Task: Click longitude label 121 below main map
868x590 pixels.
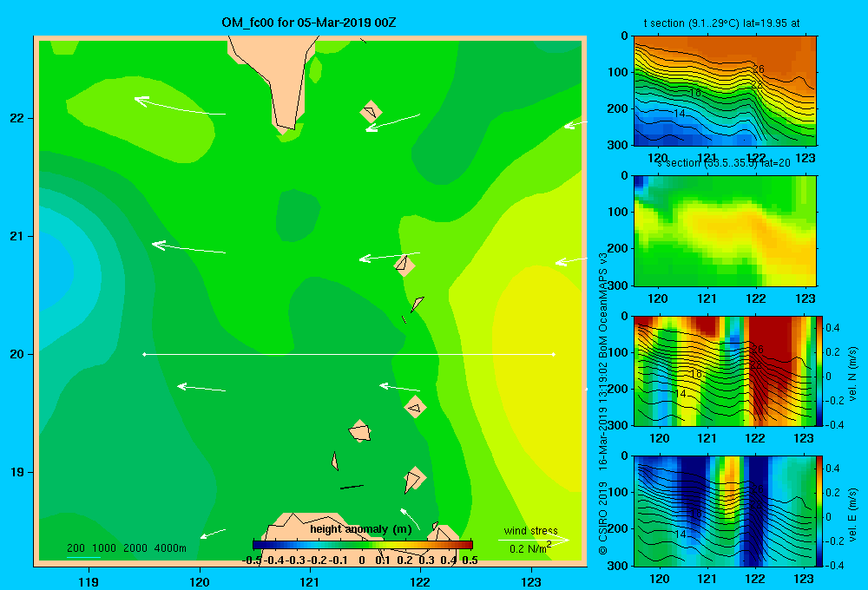Action: pyautogui.click(x=310, y=581)
